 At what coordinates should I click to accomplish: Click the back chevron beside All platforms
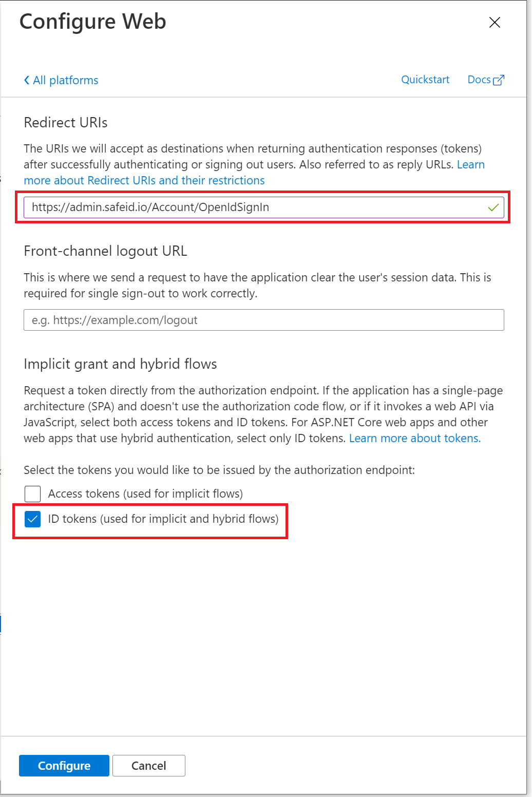point(27,80)
